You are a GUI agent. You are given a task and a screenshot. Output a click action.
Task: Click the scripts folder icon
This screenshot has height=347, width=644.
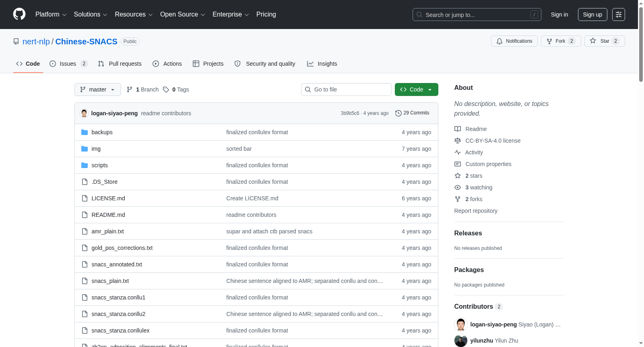[x=85, y=165]
